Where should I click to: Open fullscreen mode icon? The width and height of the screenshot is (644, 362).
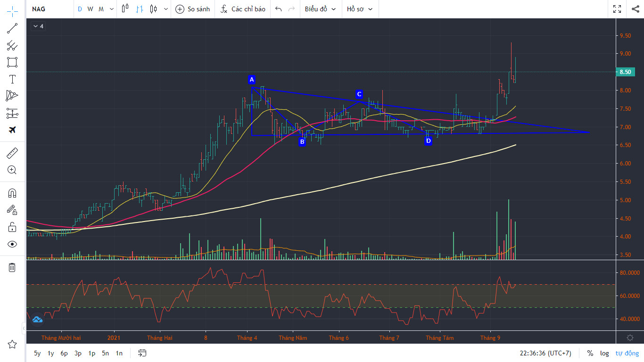pyautogui.click(x=617, y=9)
